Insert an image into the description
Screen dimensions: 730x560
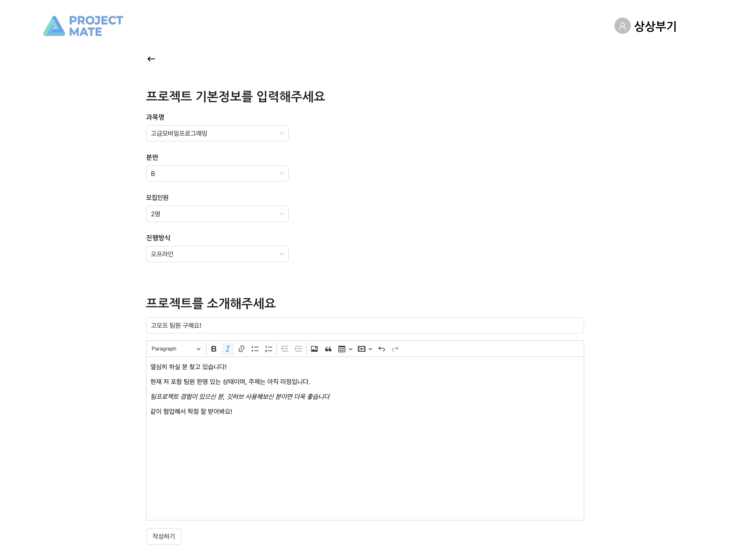click(314, 349)
